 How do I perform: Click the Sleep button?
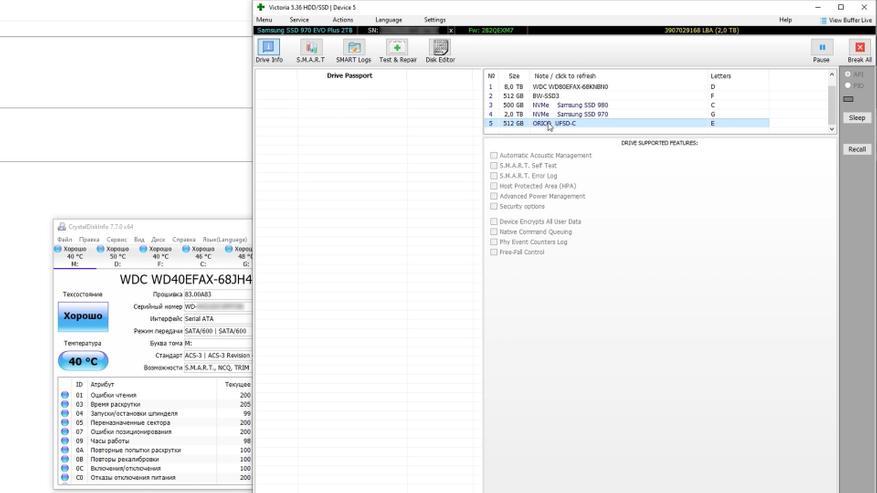(x=857, y=118)
